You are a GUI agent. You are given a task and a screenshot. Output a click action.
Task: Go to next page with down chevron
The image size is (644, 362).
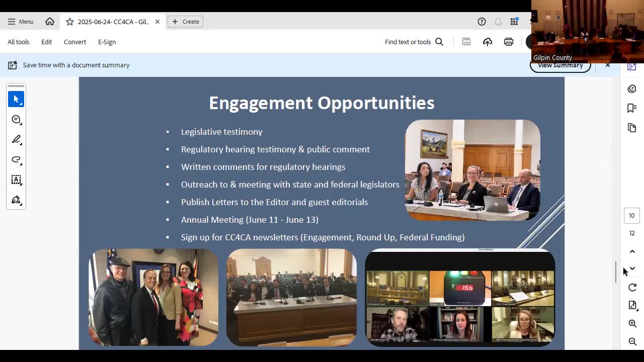pos(632,268)
